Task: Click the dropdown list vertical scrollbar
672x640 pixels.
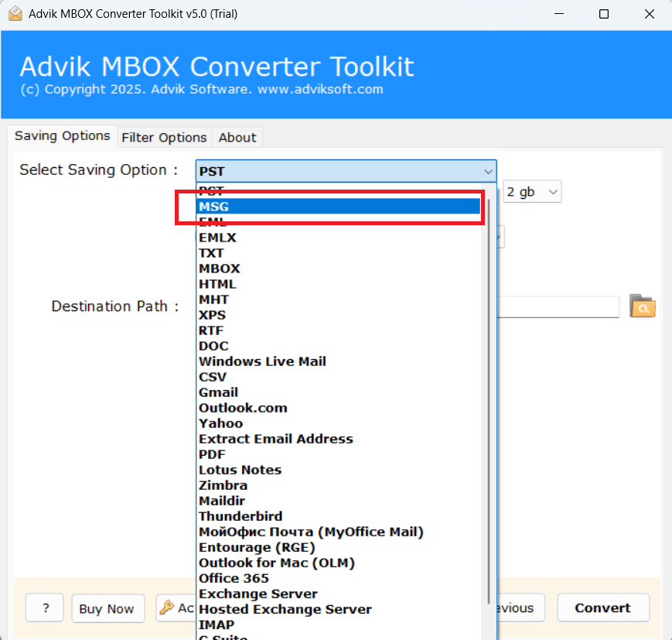Action: click(x=489, y=401)
